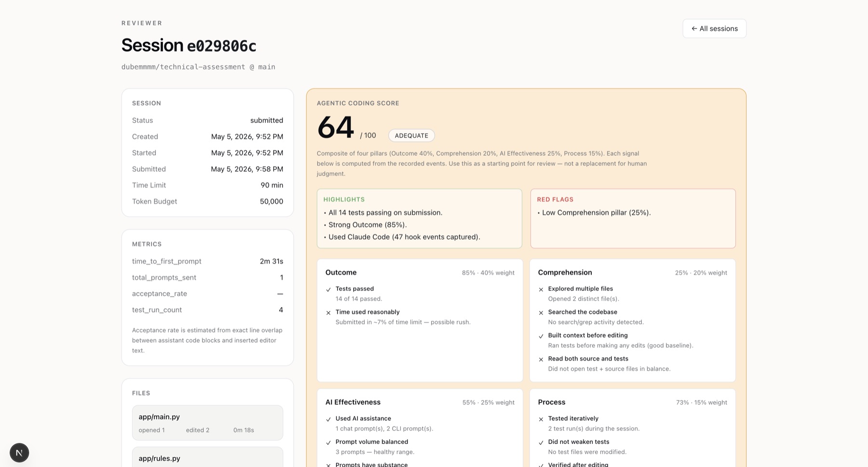Screen dimensions: 868x467
Task: Click the Submitted date May 5, 2026, 9:58 PM
Action: [247, 169]
